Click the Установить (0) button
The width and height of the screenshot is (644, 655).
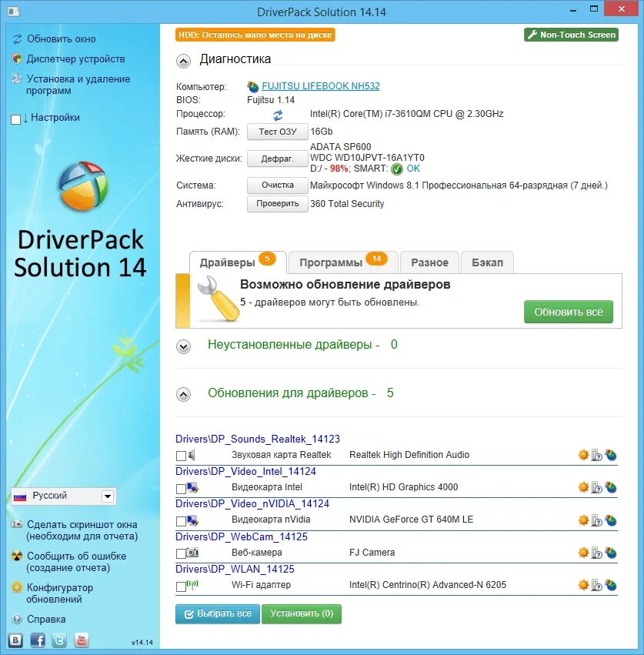[x=302, y=613]
